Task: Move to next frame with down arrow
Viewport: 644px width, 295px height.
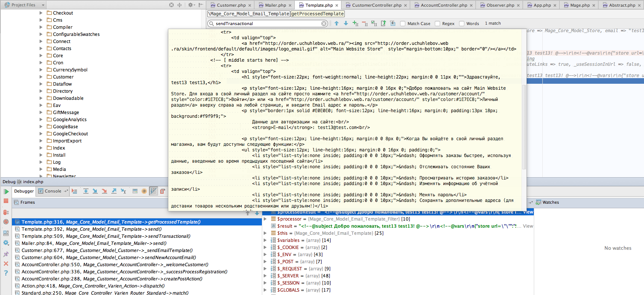Action: point(257,213)
